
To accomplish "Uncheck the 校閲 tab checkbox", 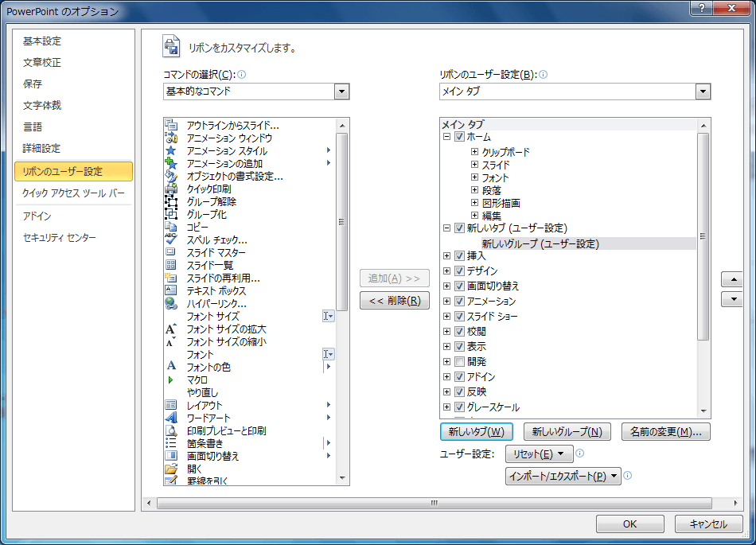I will point(459,332).
